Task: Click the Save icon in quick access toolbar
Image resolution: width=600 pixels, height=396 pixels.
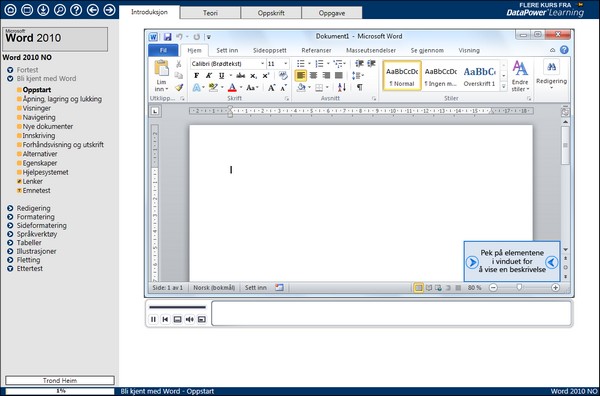Action: [167, 37]
